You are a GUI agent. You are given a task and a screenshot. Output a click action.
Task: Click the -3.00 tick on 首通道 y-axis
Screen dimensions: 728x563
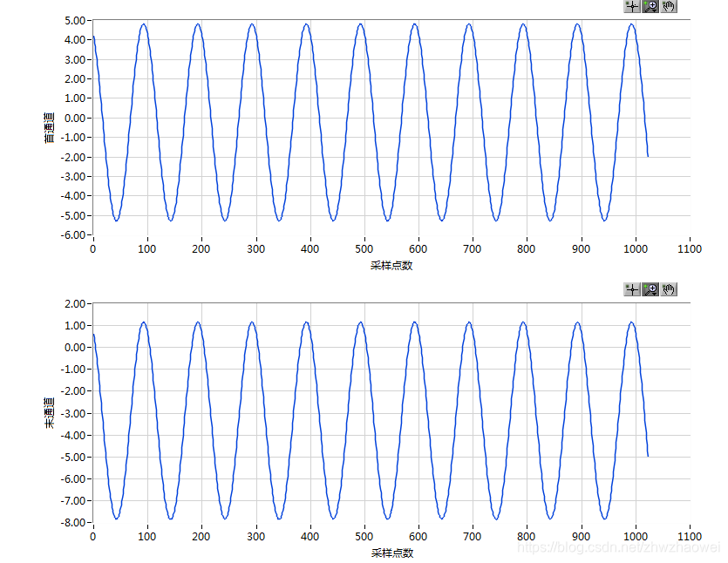coord(73,176)
